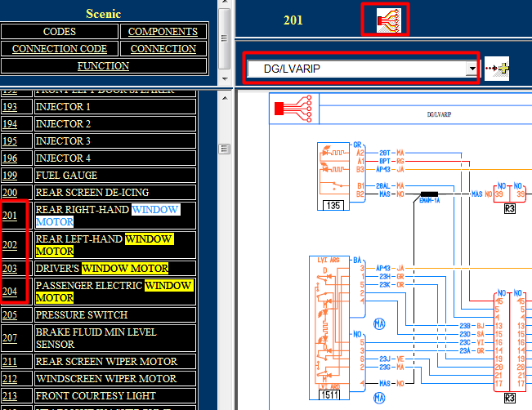Click component code 200 link
Screen dimensions: 532x410
[x=10, y=193]
